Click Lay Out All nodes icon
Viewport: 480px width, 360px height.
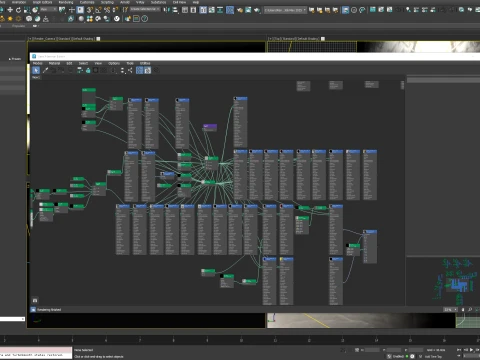122,70
